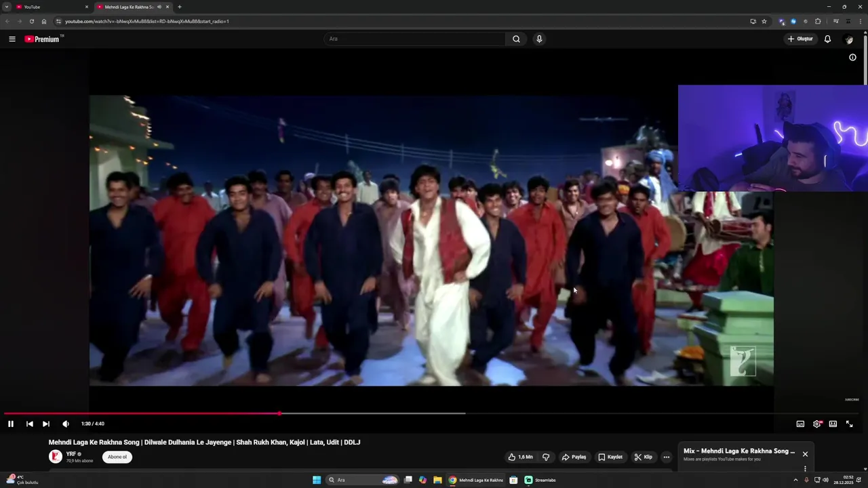
Task: Click the video title text
Action: click(x=204, y=442)
